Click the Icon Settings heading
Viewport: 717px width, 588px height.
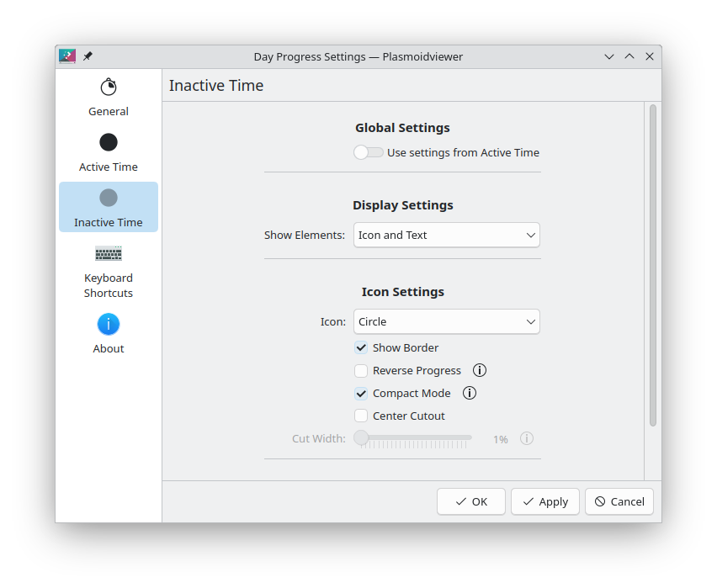coord(403,292)
